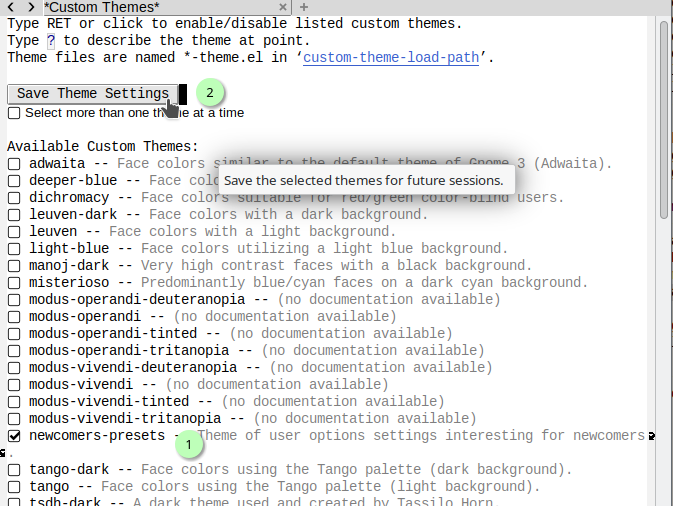Screen dimensions: 673x506
Task: Enable the leuven-dark theme checkbox
Action: [14, 214]
